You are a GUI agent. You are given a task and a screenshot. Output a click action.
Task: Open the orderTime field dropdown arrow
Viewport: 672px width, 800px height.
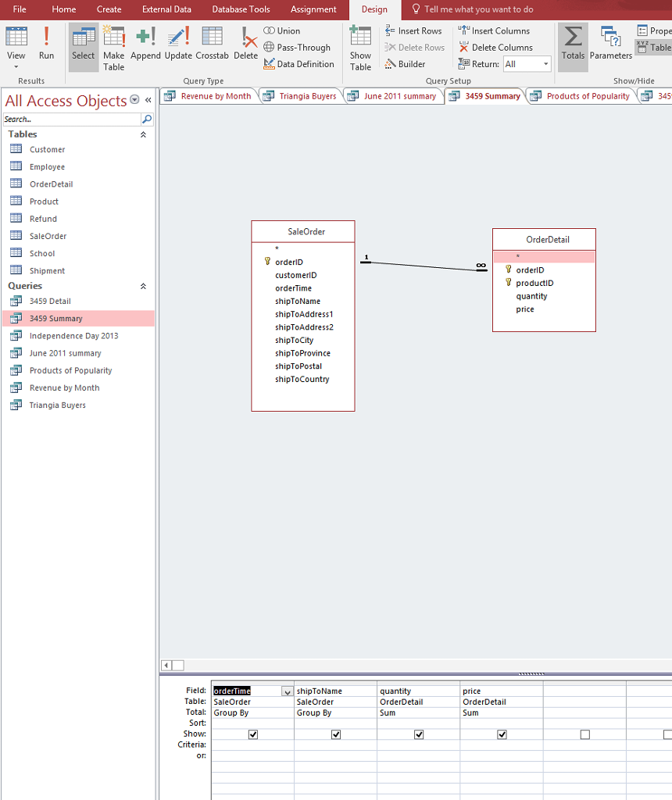[x=288, y=691]
